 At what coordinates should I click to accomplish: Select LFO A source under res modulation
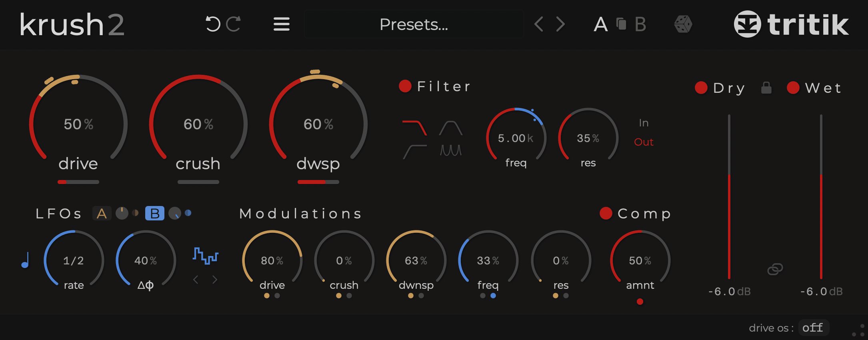[x=556, y=296]
